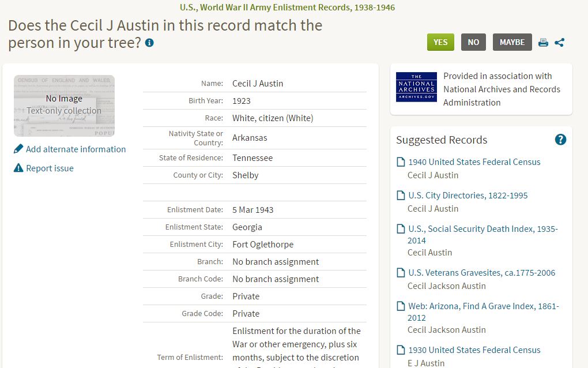Select the enlistment city 'Fort Oglethorpe'
This screenshot has width=588, height=368.
[x=263, y=245]
